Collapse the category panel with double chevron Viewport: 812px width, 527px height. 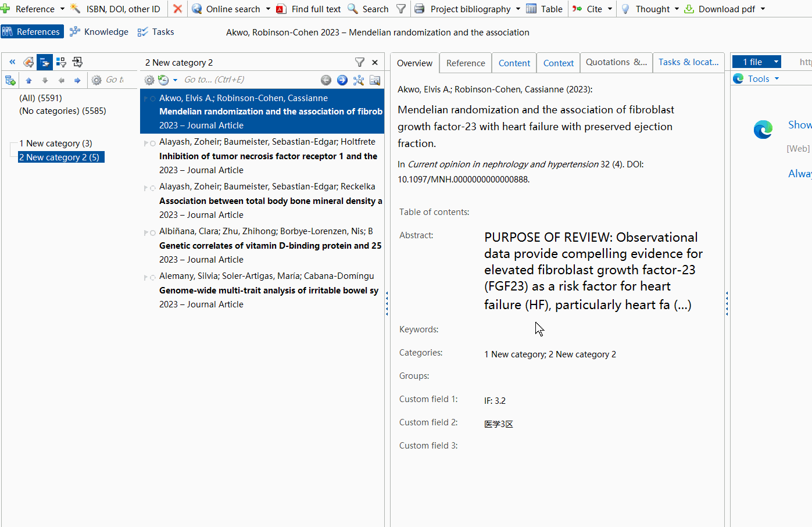tap(12, 62)
